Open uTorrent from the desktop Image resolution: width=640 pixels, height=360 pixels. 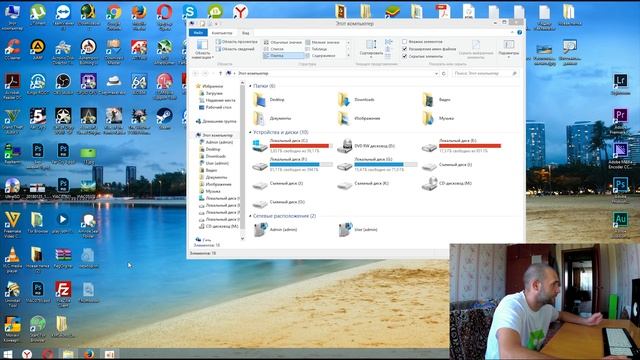tap(38, 16)
